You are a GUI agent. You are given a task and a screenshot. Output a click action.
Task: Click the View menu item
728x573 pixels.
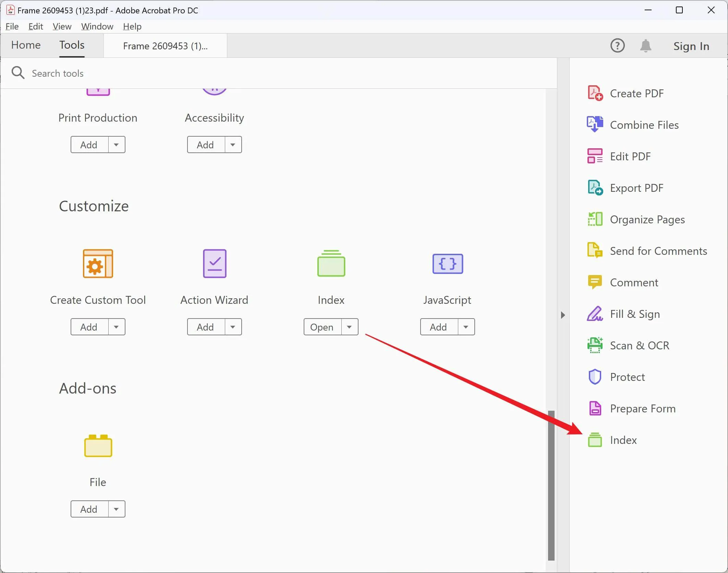coord(61,26)
